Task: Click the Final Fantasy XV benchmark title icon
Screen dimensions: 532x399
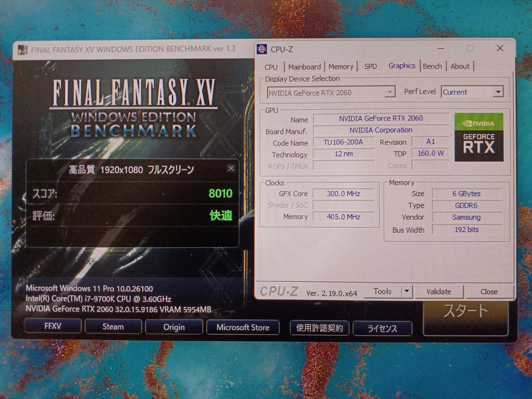Action: 23,50
